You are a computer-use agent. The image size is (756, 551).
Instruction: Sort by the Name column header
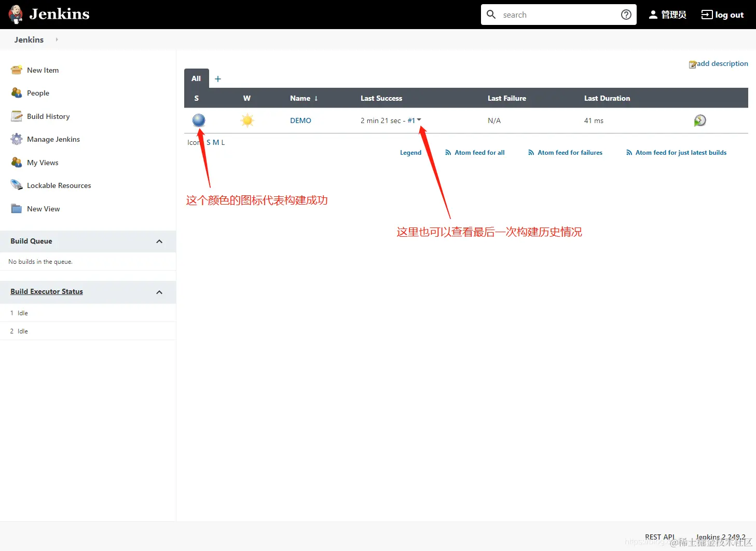[304, 98]
